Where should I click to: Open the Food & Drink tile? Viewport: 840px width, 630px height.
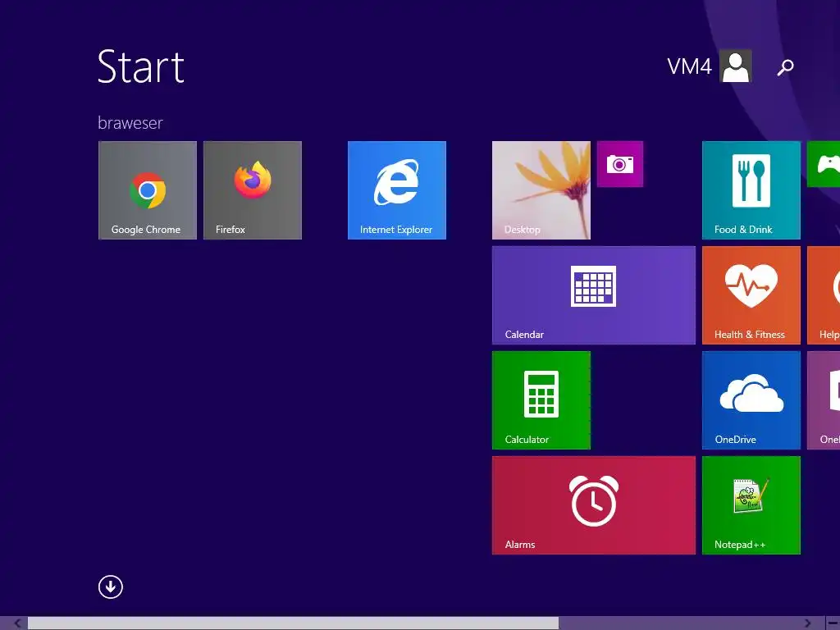[751, 190]
